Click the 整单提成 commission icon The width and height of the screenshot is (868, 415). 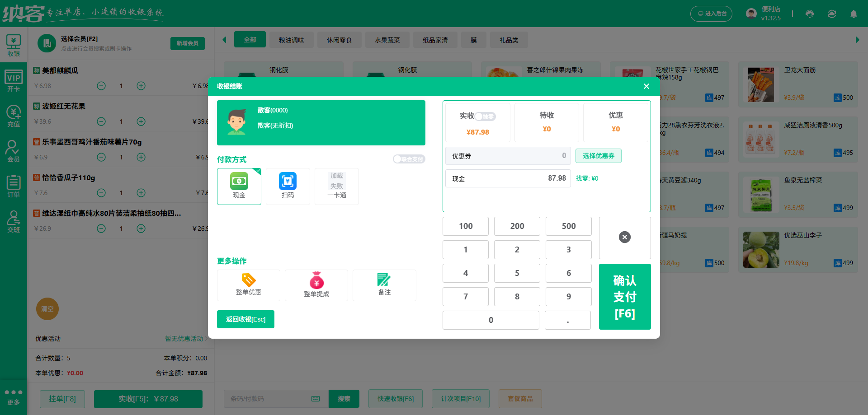[x=316, y=285]
